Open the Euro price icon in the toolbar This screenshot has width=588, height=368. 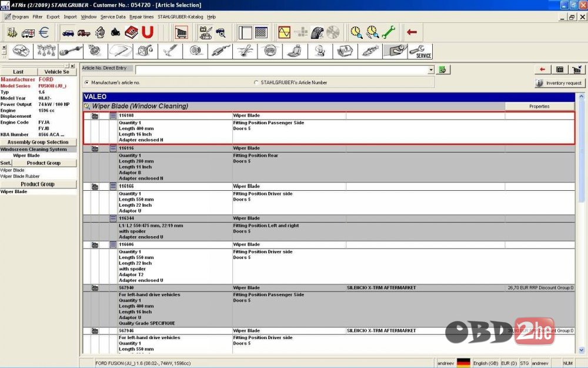click(44, 32)
